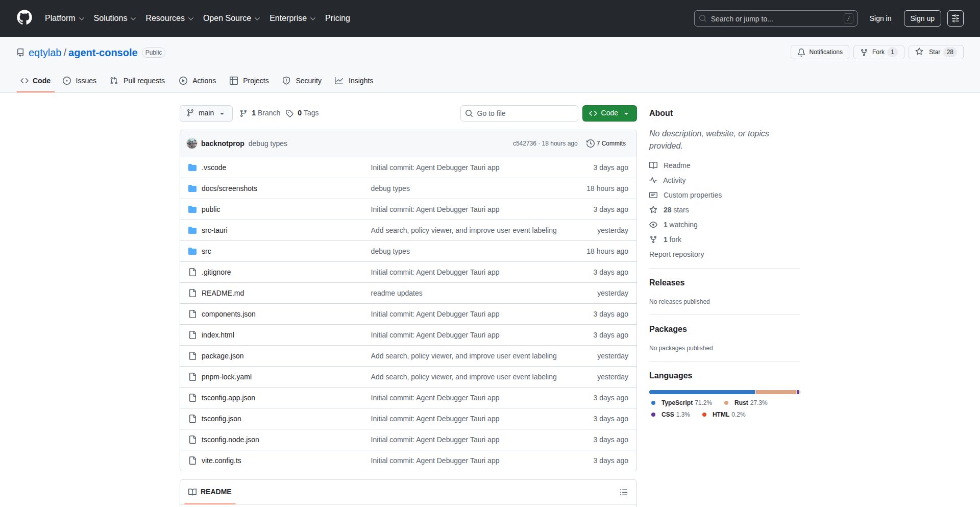Image resolution: width=980 pixels, height=507 pixels.
Task: Click the Report repository link
Action: tap(676, 254)
